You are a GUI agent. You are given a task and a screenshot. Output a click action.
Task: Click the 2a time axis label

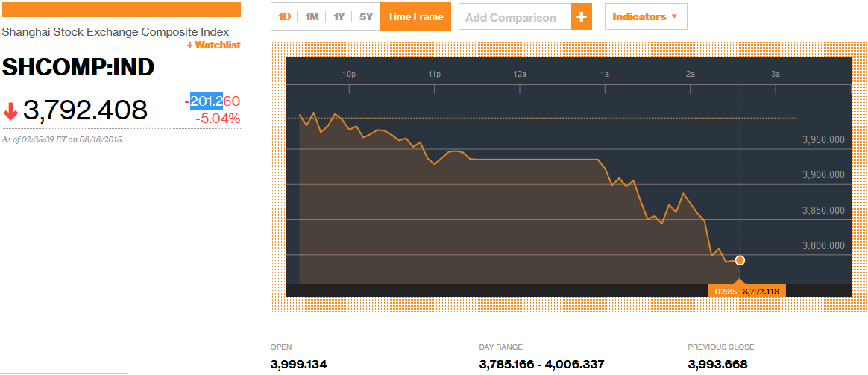coord(690,74)
